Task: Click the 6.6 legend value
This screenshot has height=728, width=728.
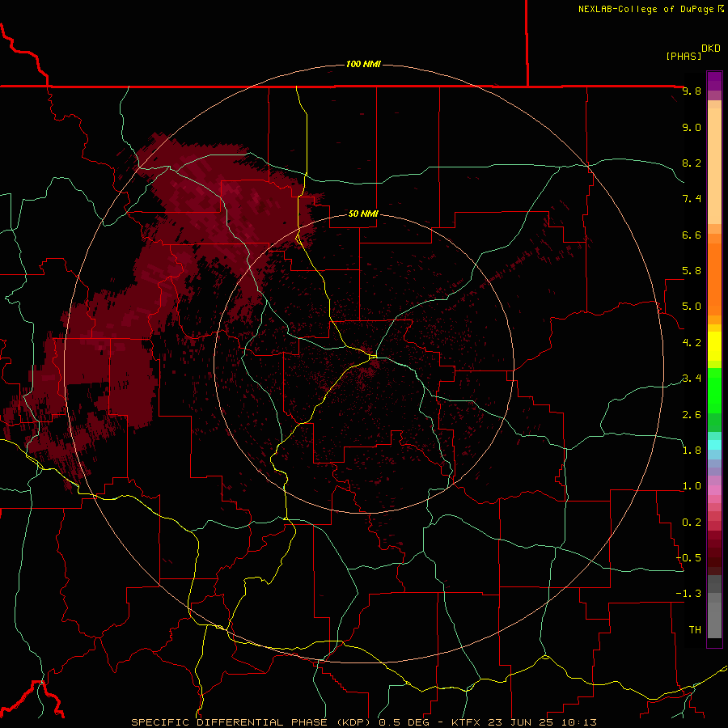Action: 692,235
